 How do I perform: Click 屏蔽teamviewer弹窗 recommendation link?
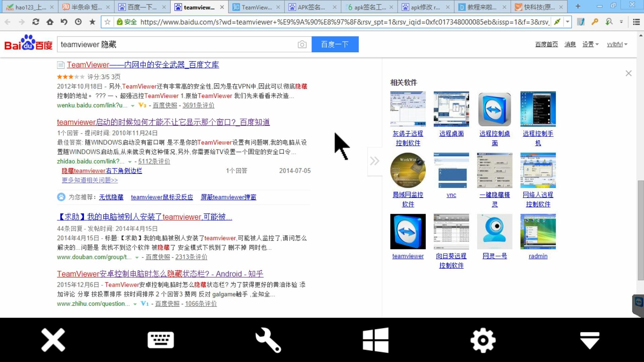point(228,197)
